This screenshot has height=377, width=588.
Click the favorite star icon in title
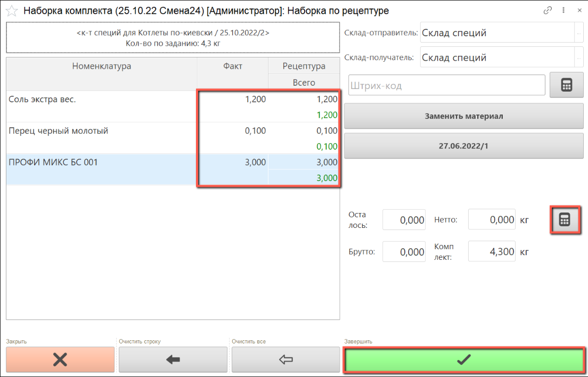[x=12, y=11]
